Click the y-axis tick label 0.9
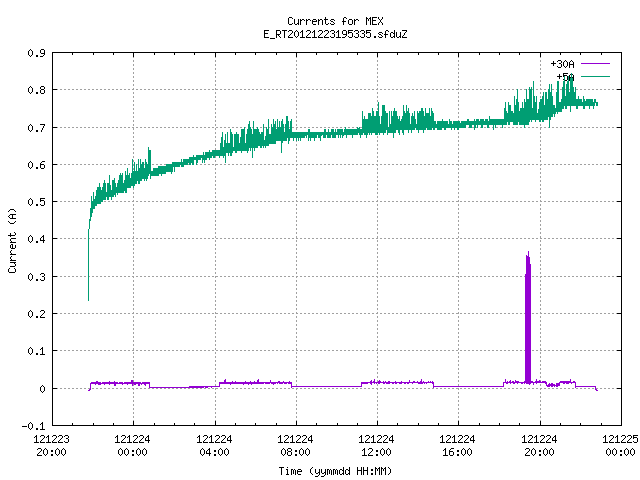This screenshot has height=480, width=640. click(36, 53)
